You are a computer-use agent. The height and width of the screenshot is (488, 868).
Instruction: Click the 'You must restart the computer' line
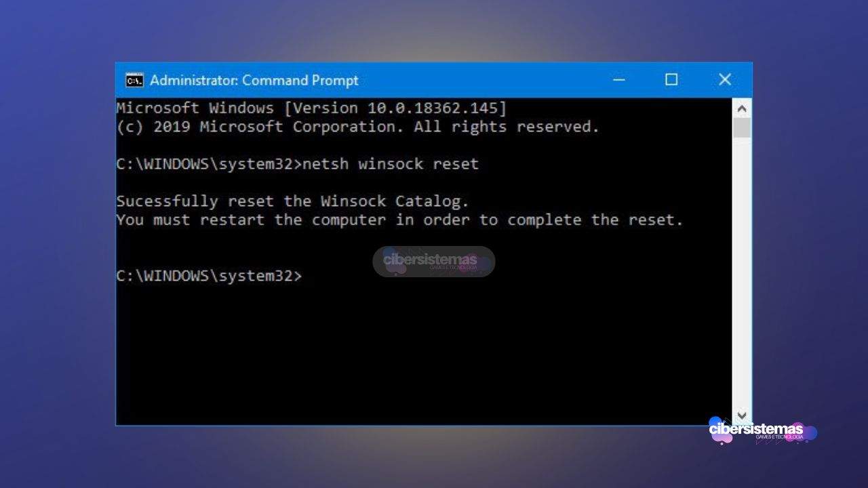click(x=399, y=220)
